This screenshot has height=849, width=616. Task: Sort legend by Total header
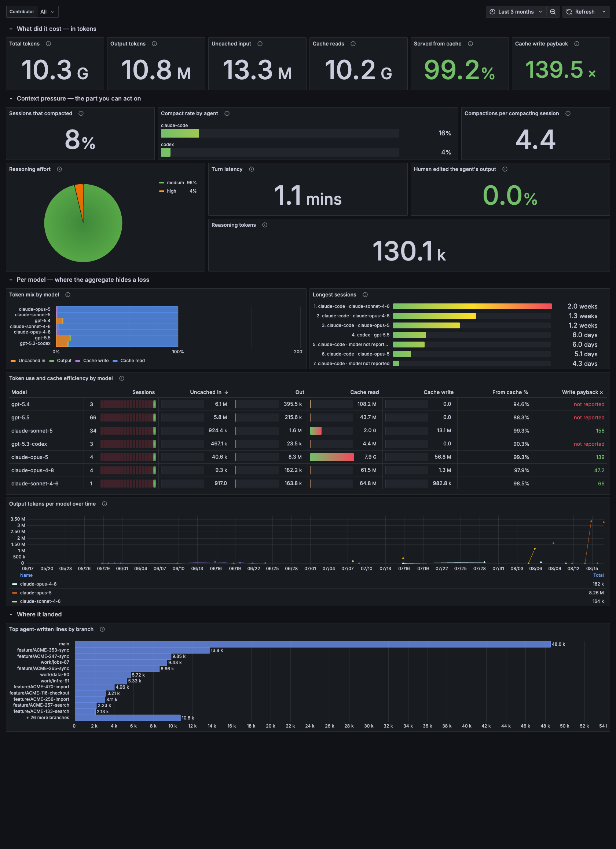coord(598,575)
